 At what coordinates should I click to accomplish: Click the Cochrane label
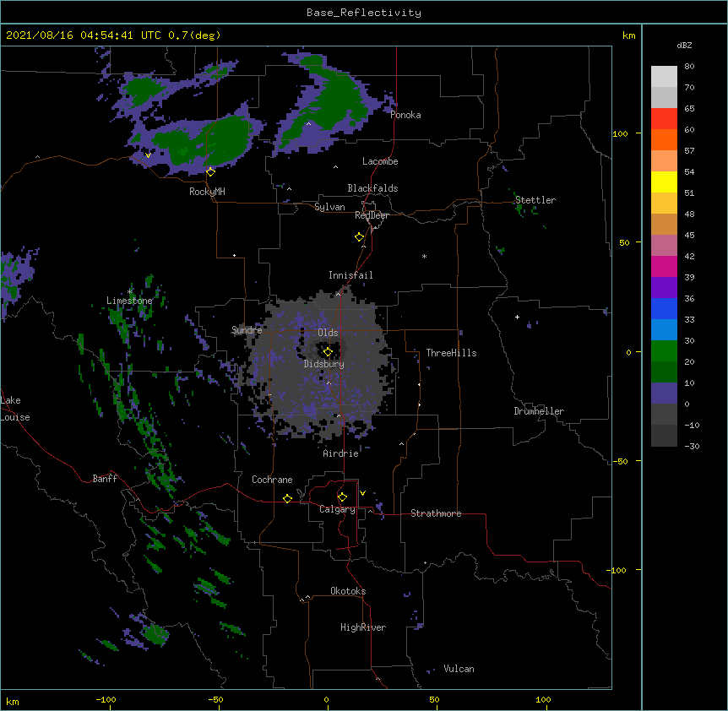[x=272, y=480]
